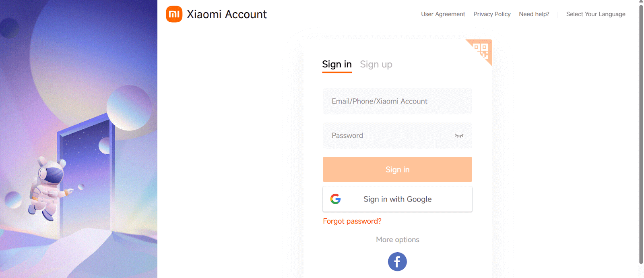The image size is (644, 278).
Task: Click the Xiaomi Account title text
Action: point(227,15)
